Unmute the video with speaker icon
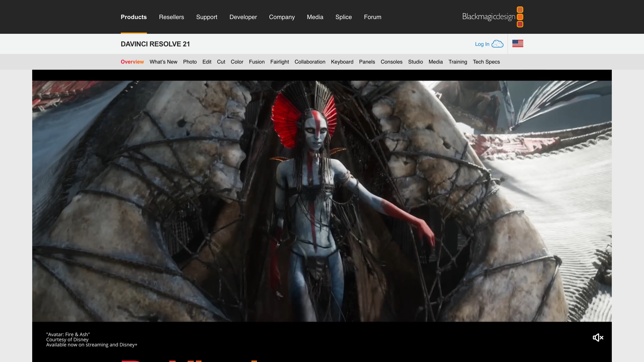The height and width of the screenshot is (362, 644). pos(598,337)
